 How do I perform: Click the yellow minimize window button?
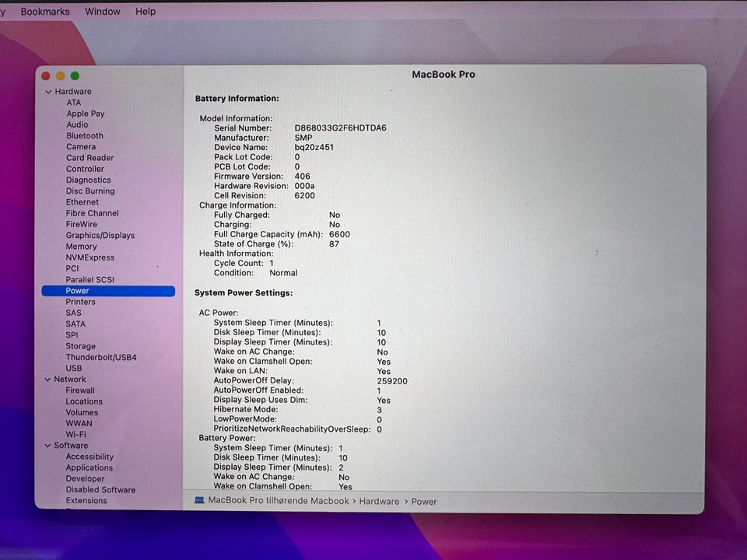click(x=61, y=75)
